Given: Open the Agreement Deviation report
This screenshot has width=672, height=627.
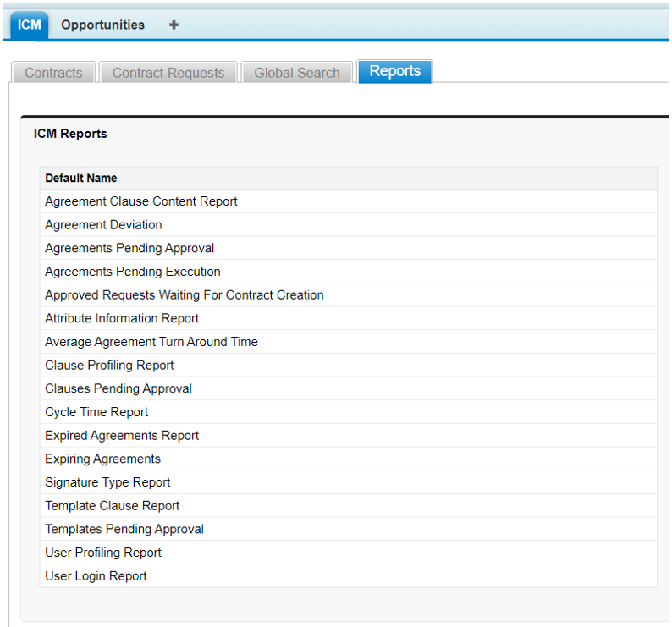Looking at the screenshot, I should tap(103, 225).
